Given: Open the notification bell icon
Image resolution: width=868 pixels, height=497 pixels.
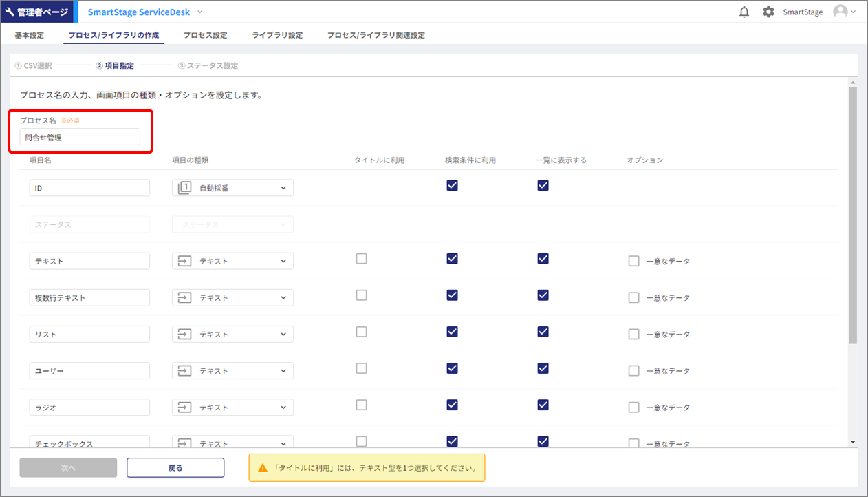Looking at the screenshot, I should [x=744, y=12].
